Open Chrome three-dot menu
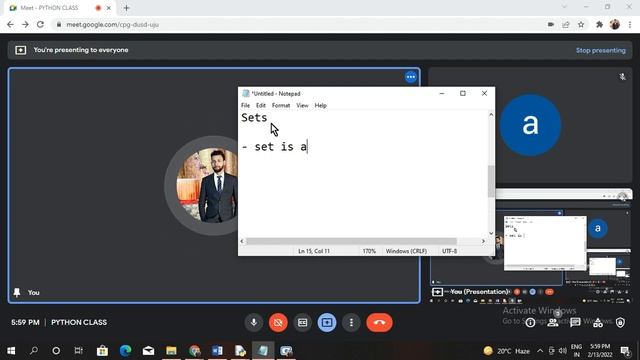The height and width of the screenshot is (360, 640). pos(630,24)
